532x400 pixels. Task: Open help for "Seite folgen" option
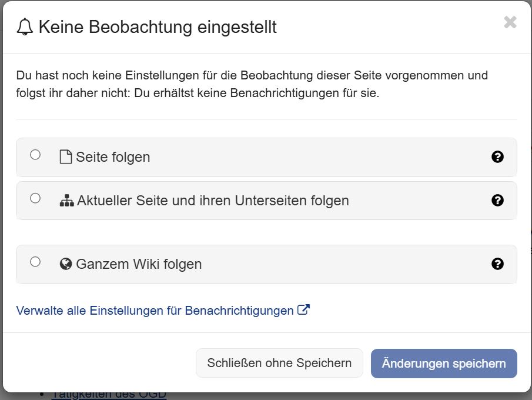pos(497,157)
